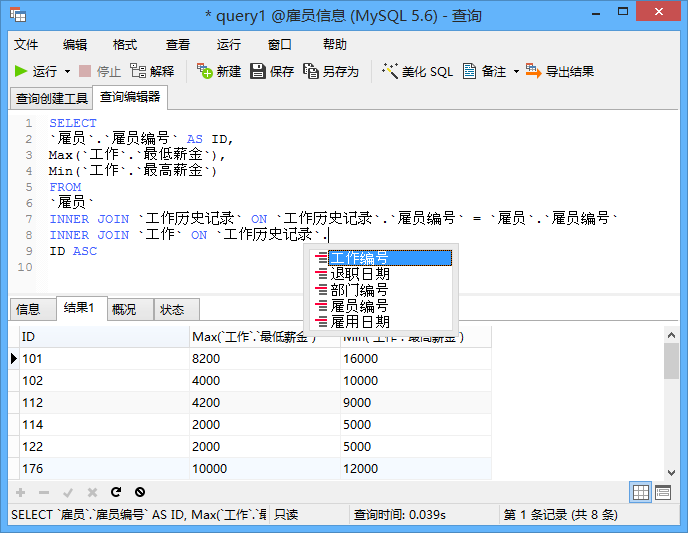
Task: Open the 查看 menu
Action: 178,44
